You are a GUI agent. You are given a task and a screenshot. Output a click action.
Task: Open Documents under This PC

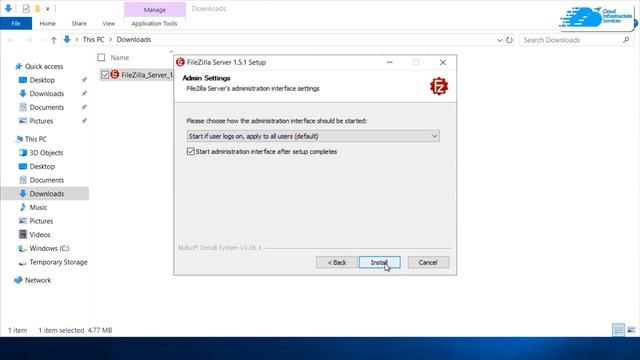click(47, 180)
